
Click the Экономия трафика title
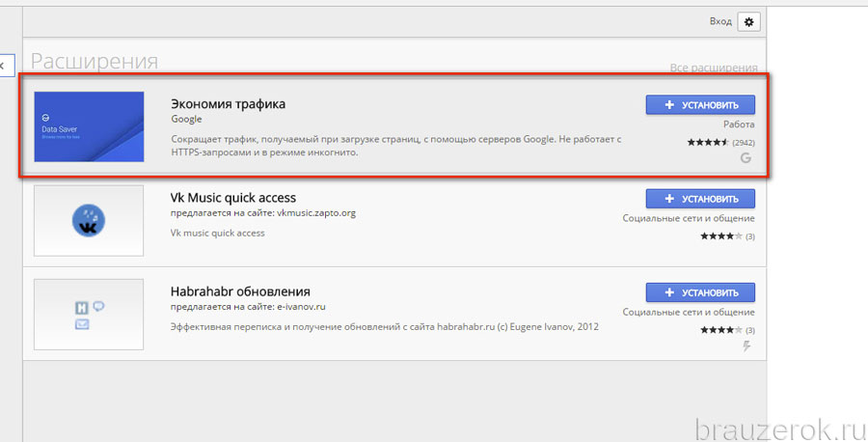coord(228,103)
